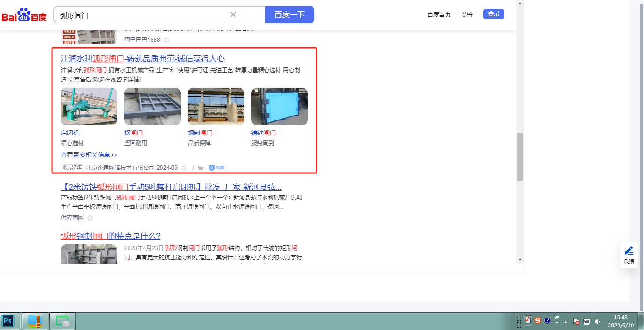Click the 钢制闸门 product thumbnail image

(216, 106)
